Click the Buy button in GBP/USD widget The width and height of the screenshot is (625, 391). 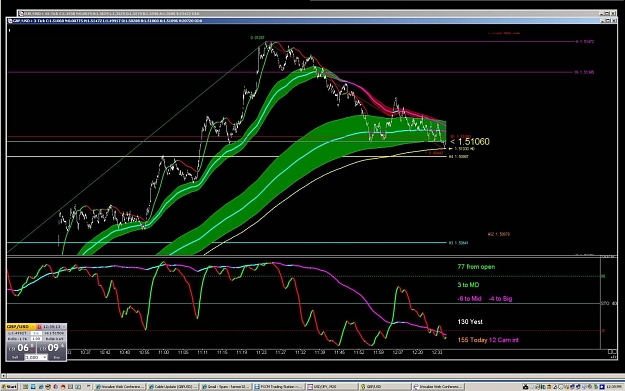coord(57,357)
